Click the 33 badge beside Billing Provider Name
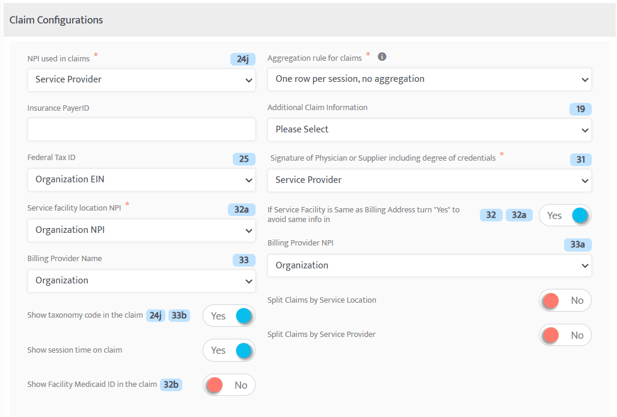 point(244,260)
